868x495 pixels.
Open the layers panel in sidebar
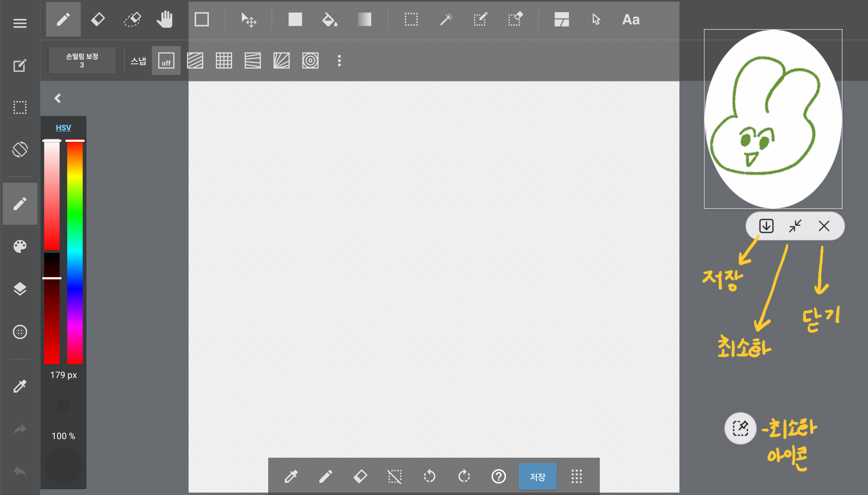(20, 289)
